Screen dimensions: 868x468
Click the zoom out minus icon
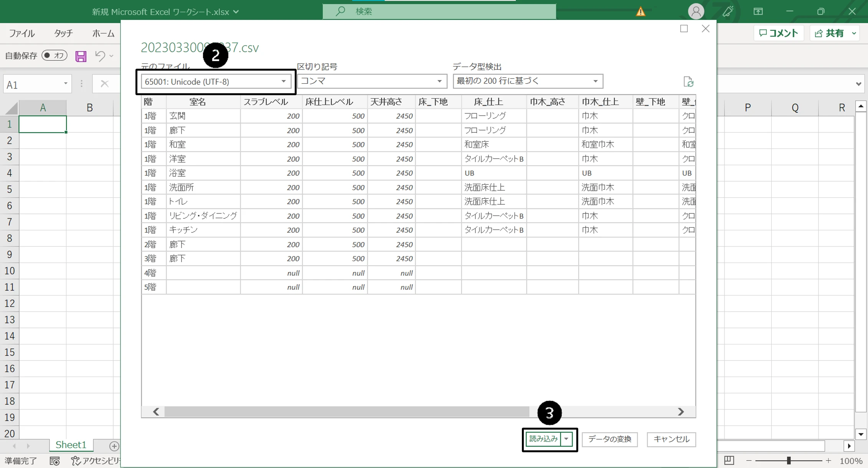[x=749, y=461]
